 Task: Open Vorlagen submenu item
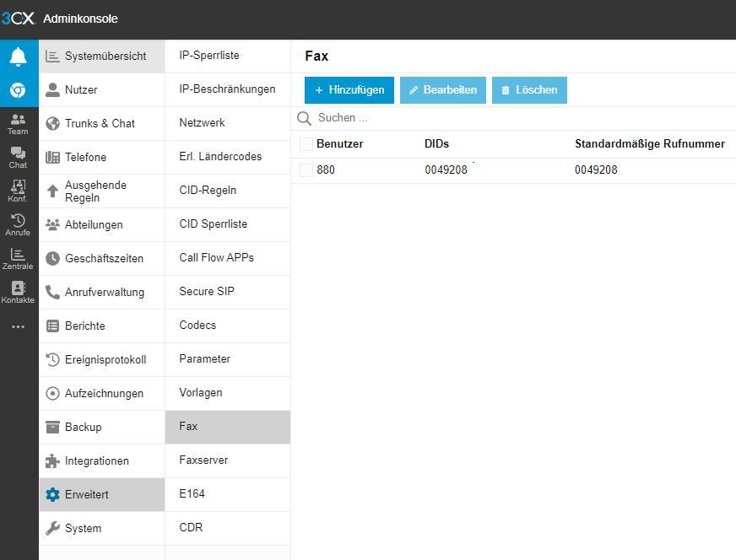pos(228,394)
